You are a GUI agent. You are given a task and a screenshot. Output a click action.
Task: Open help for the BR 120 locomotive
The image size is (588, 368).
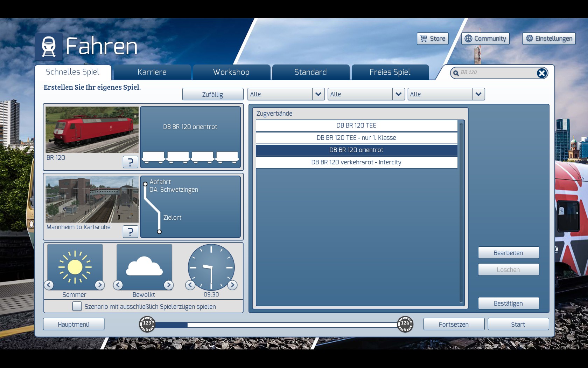click(x=130, y=162)
